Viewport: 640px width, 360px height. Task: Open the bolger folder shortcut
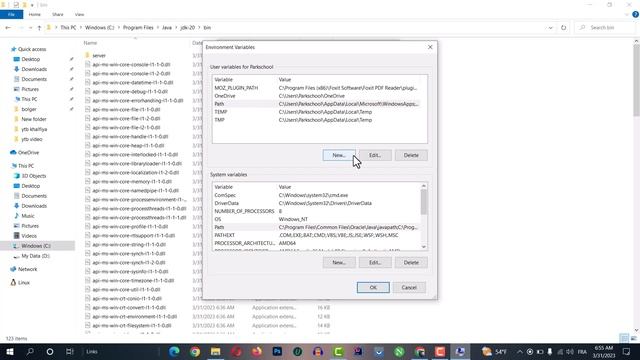pos(29,109)
